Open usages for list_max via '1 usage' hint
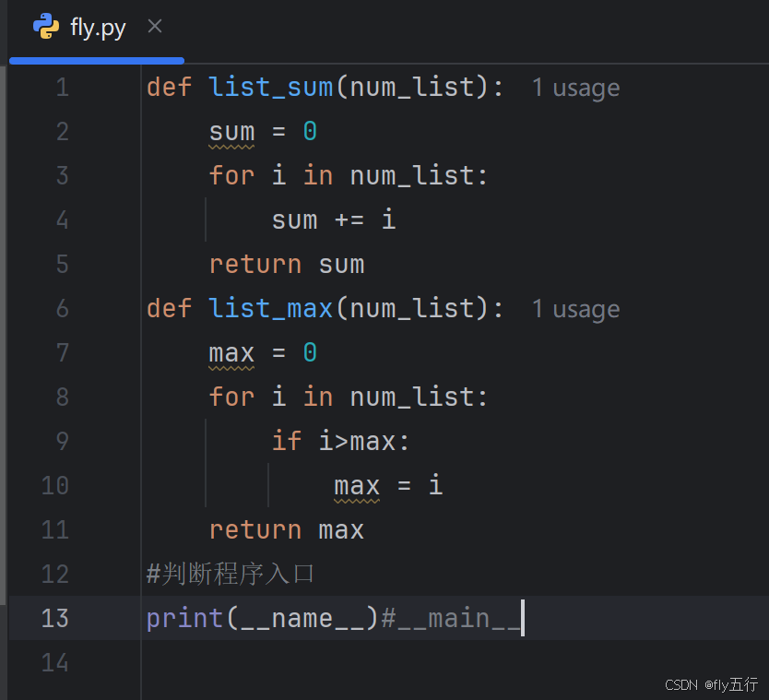The image size is (769, 700). click(x=575, y=308)
